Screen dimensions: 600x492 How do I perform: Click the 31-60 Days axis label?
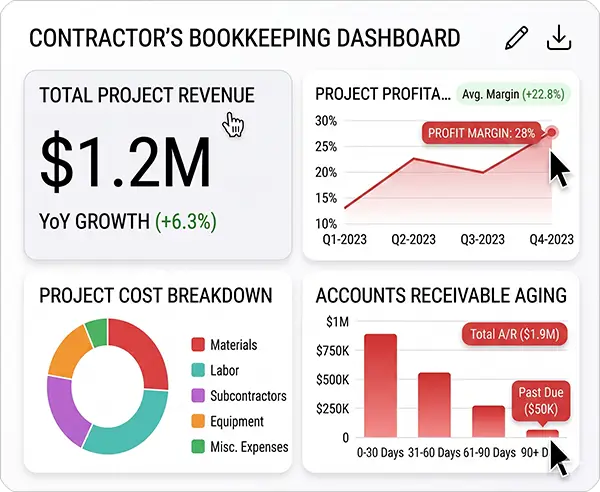coord(434,453)
